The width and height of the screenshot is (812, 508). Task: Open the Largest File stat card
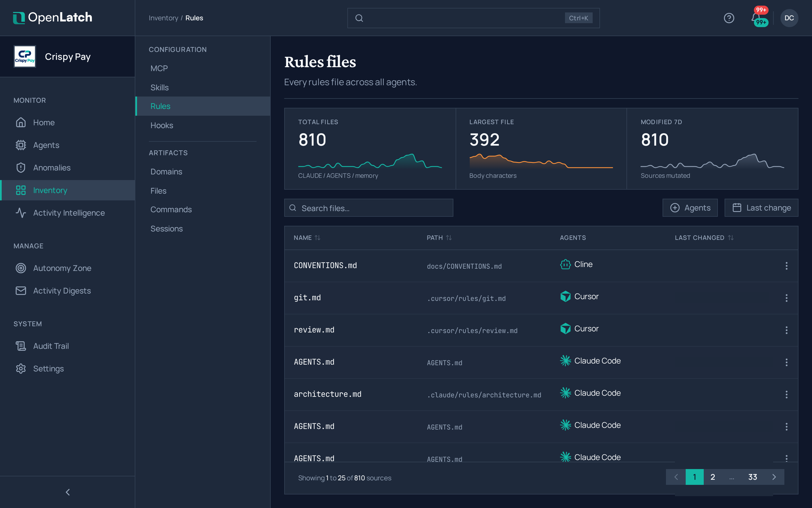pos(541,148)
